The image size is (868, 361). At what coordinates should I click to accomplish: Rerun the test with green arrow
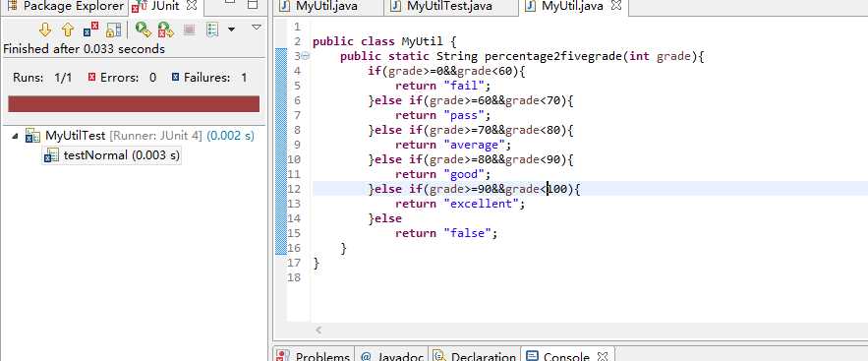click(x=143, y=30)
